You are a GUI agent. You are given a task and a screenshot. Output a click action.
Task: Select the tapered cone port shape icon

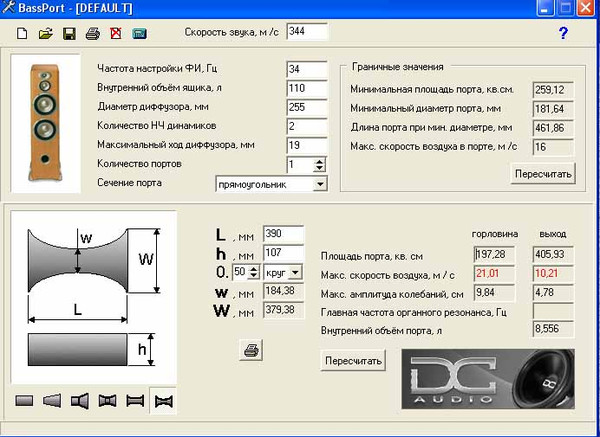tap(52, 401)
